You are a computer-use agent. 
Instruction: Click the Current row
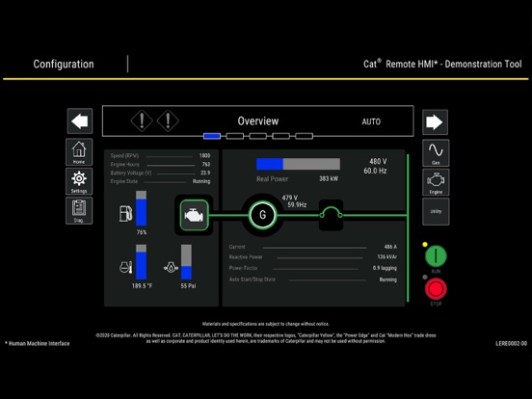pos(313,247)
